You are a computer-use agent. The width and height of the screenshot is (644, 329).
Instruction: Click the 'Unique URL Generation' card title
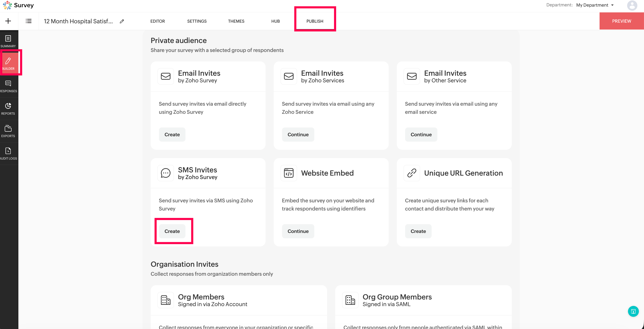tap(463, 173)
